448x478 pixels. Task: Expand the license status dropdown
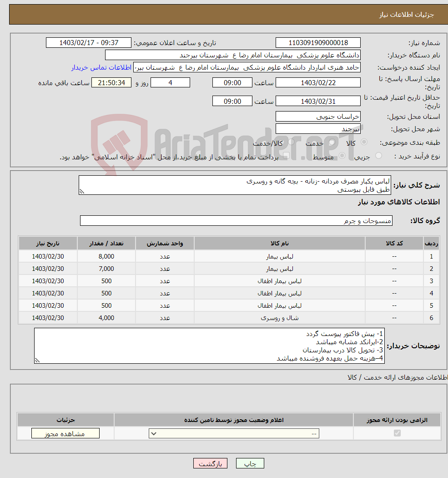click(x=234, y=433)
